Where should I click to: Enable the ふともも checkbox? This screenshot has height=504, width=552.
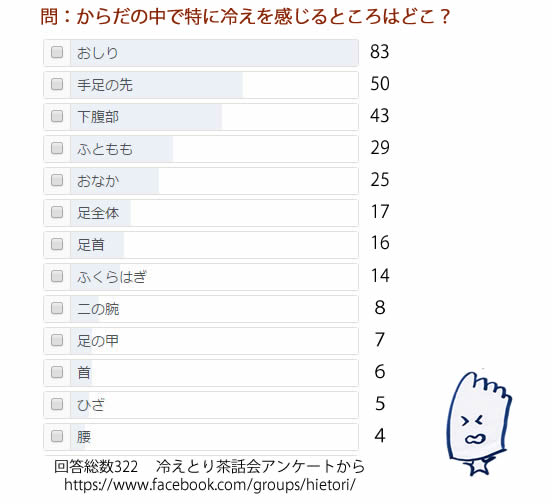(57, 148)
